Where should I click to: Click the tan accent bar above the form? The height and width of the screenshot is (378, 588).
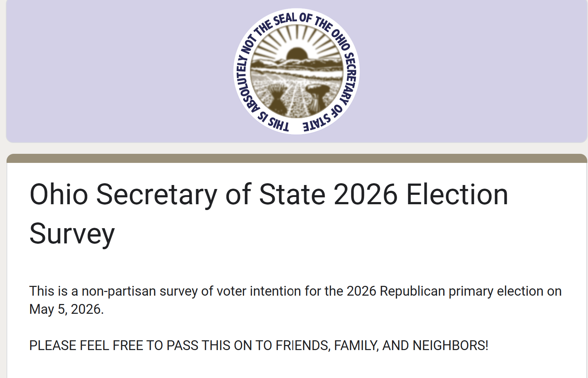[x=296, y=159]
